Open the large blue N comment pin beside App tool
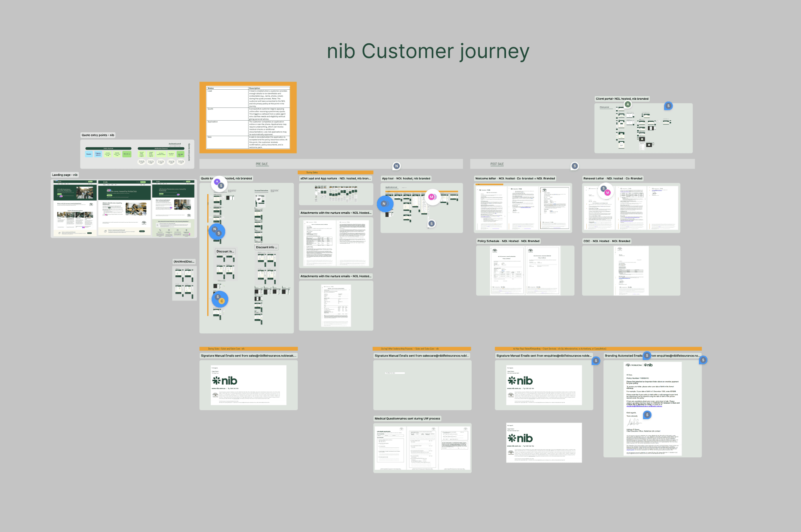The image size is (801, 532). (384, 203)
